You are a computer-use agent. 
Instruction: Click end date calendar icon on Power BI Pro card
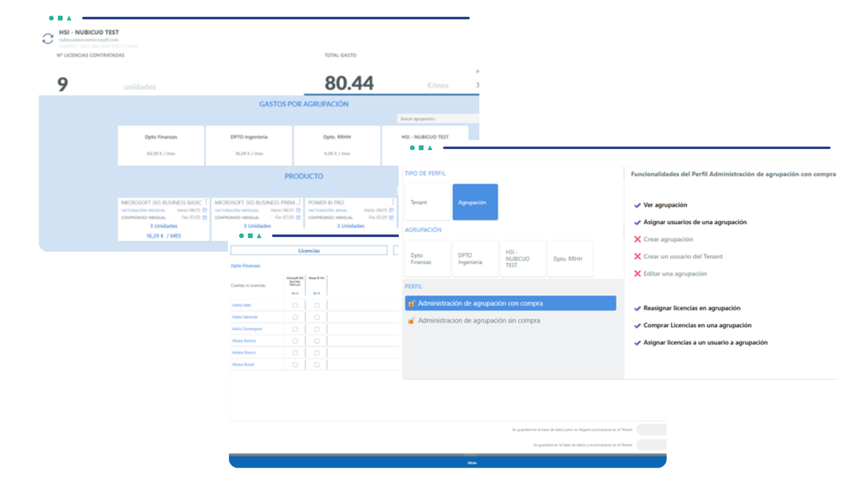point(392,217)
